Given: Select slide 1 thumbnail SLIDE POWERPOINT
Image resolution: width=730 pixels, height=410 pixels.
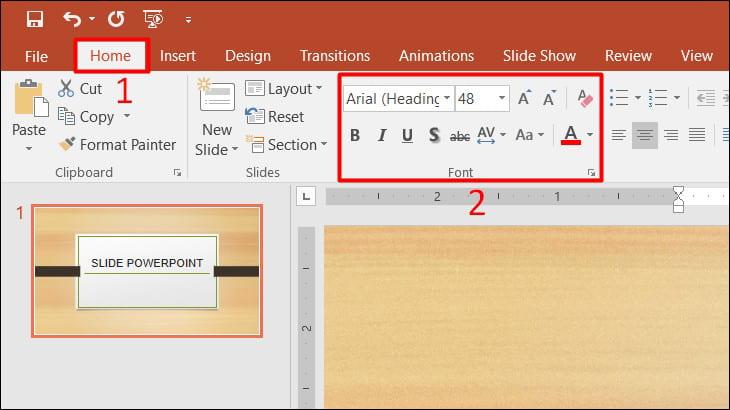Looking at the screenshot, I should tap(147, 271).
